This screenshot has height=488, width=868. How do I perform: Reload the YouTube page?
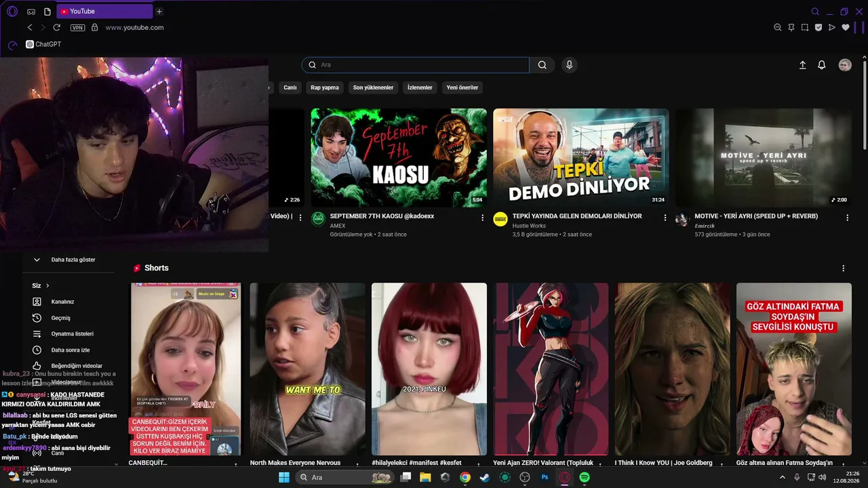click(57, 27)
